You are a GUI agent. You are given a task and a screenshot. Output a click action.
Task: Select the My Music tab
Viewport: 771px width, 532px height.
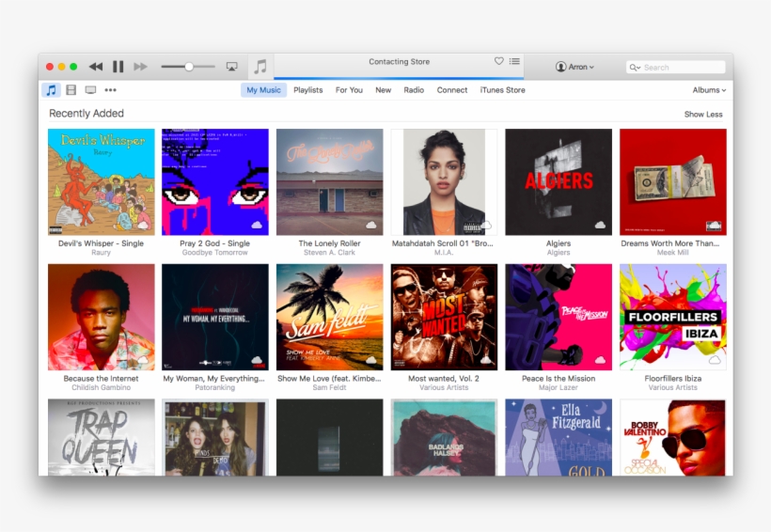(263, 90)
